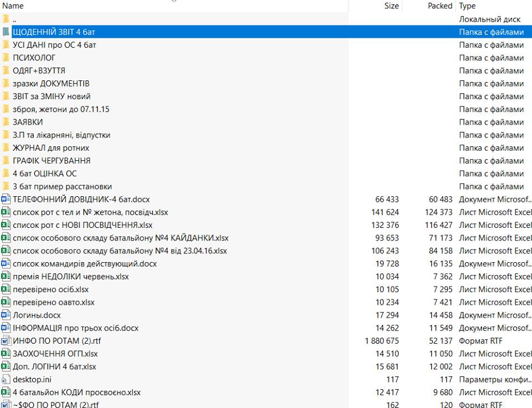
Task: Select ІНФОРМАЦІЯ про трьох осіб.docx
Action: 75,328
